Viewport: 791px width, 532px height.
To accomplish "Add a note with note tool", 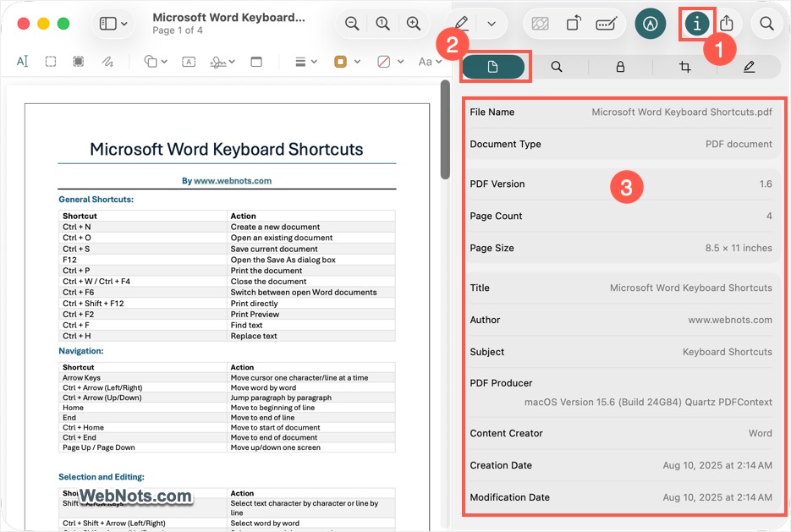I will 256,62.
